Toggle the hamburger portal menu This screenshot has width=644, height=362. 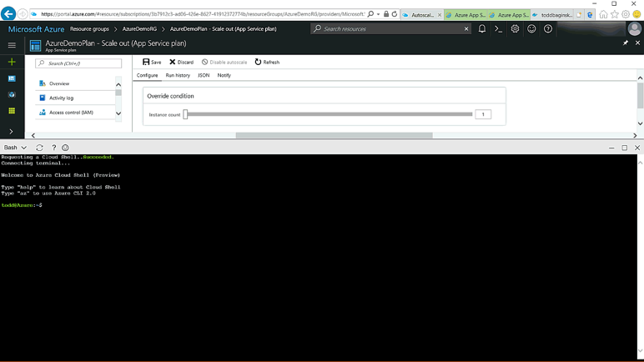(12, 45)
